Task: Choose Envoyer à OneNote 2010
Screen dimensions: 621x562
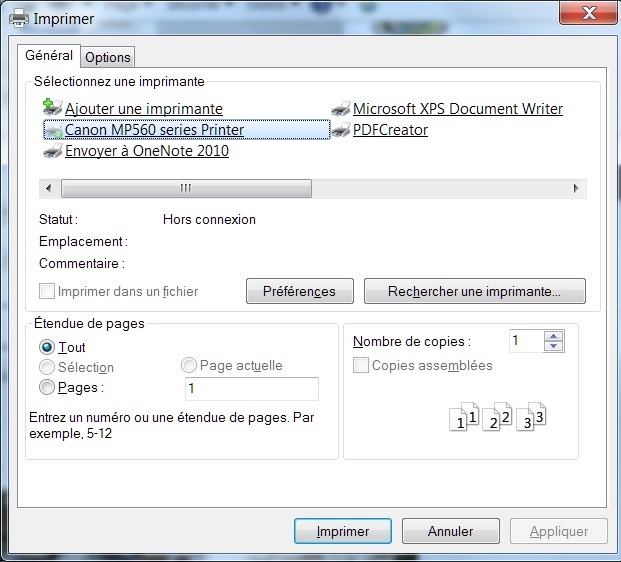Action: pyautogui.click(x=147, y=151)
